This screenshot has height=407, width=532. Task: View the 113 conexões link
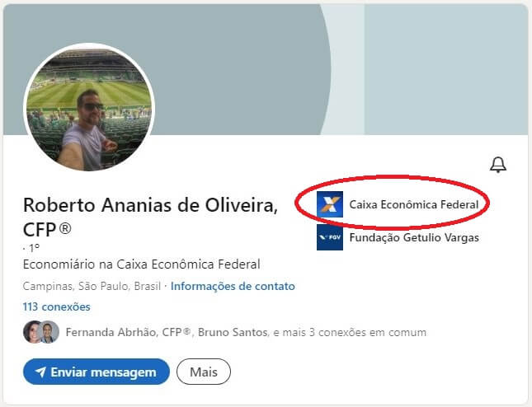point(57,306)
